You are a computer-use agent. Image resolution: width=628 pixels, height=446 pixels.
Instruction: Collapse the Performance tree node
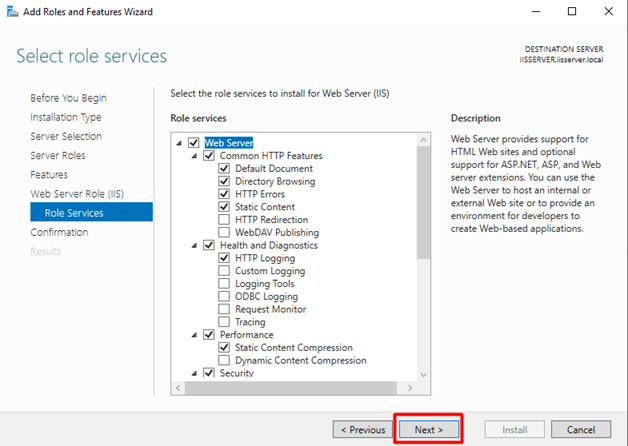[194, 335]
